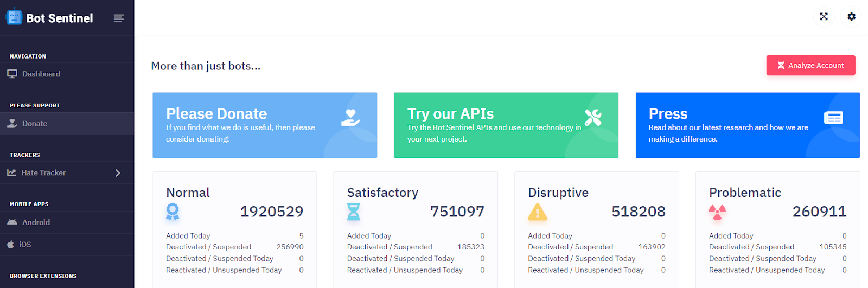
Task: Click the Disruptive warning triangle icon
Action: [537, 212]
